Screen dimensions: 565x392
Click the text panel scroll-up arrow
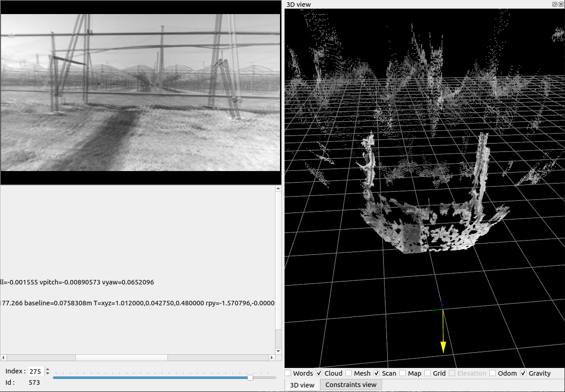(278, 189)
